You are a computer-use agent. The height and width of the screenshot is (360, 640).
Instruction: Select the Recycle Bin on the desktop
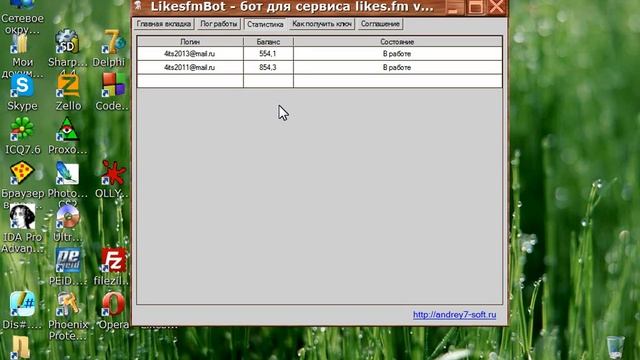pos(616,347)
